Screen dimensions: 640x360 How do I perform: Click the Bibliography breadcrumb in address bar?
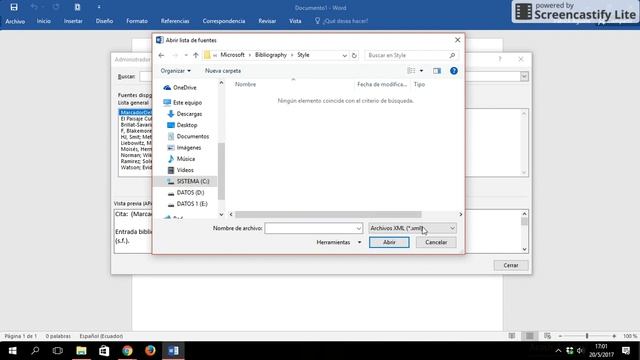271,55
